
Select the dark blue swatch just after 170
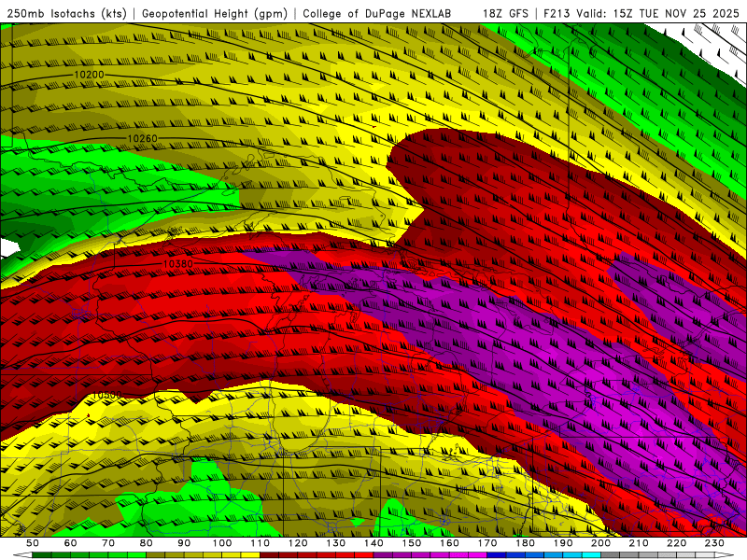click(497, 555)
